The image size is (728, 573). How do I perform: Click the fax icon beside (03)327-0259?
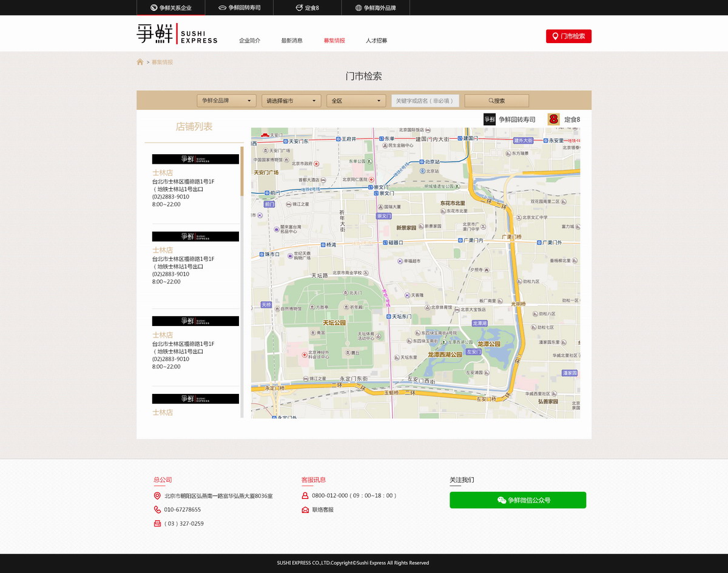point(157,523)
